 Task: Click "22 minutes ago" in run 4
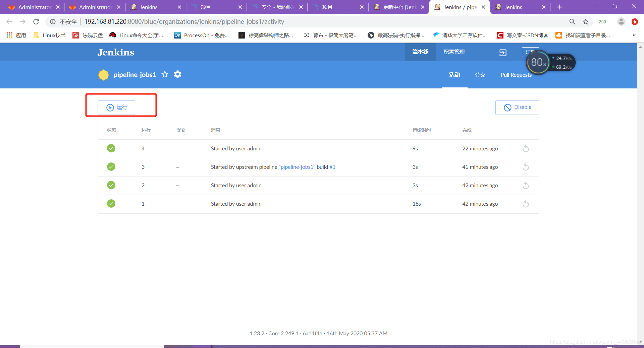tap(480, 148)
